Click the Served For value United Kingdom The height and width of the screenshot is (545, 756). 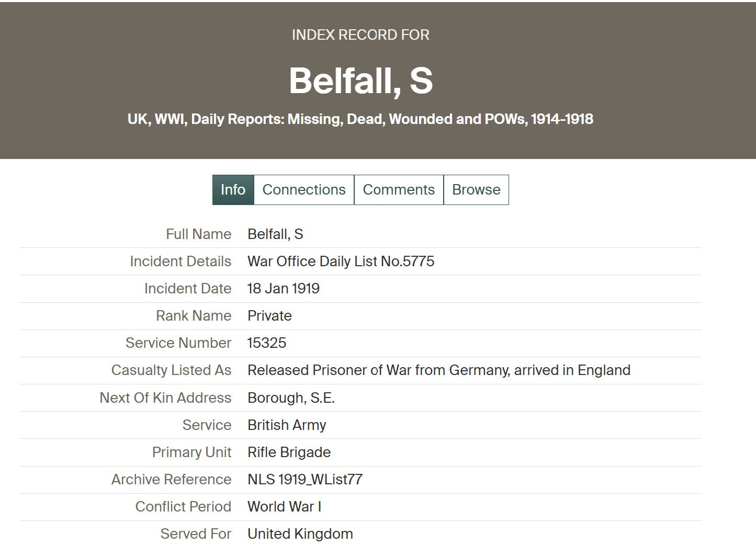(x=300, y=533)
